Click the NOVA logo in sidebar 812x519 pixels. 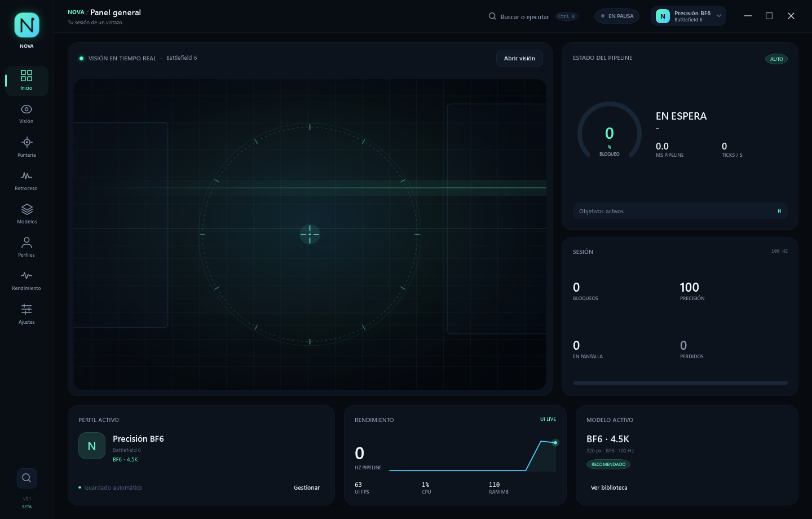click(x=27, y=25)
